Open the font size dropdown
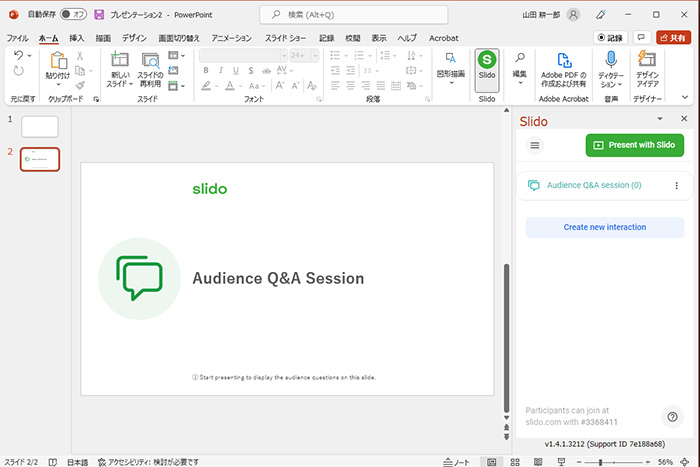700x467 pixels. [315, 55]
